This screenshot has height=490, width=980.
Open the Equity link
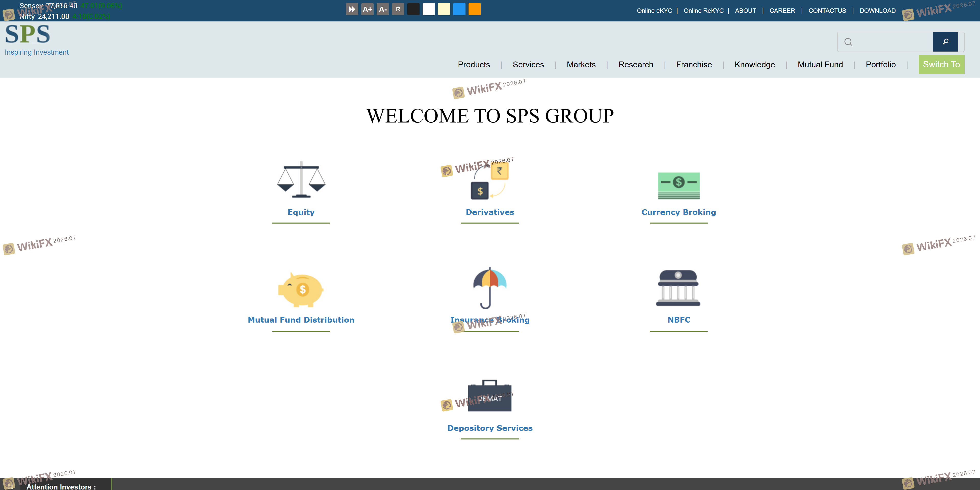coord(301,212)
